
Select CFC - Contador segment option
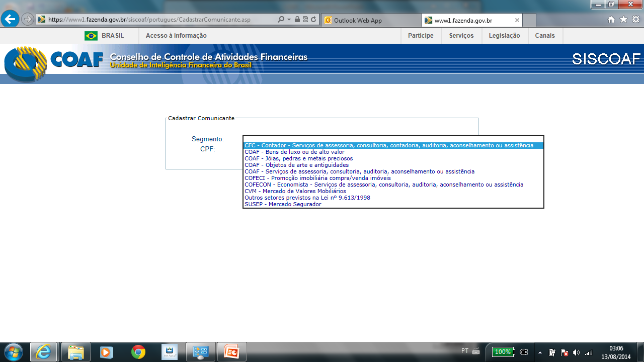393,145
